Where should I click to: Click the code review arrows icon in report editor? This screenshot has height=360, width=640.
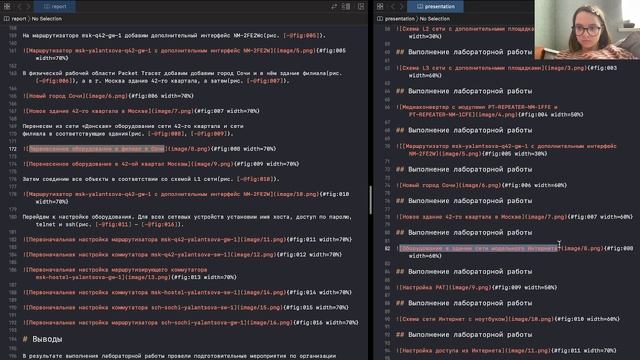[334, 6]
